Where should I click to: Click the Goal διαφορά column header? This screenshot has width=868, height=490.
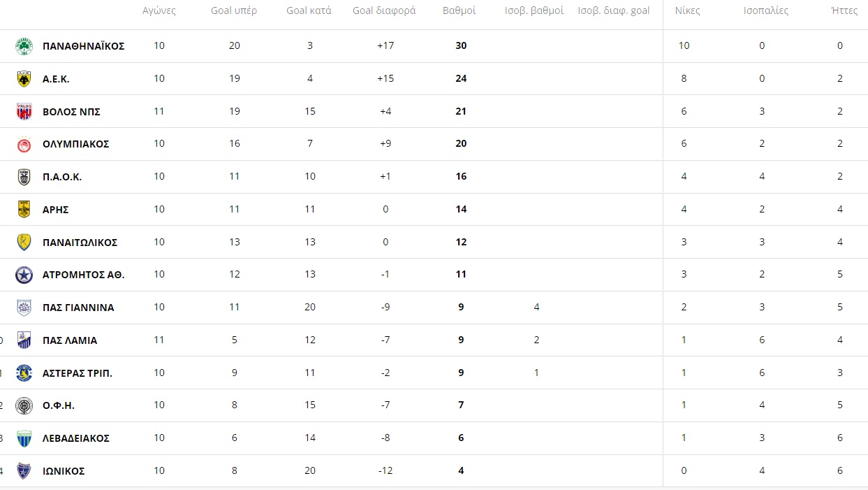tap(384, 11)
